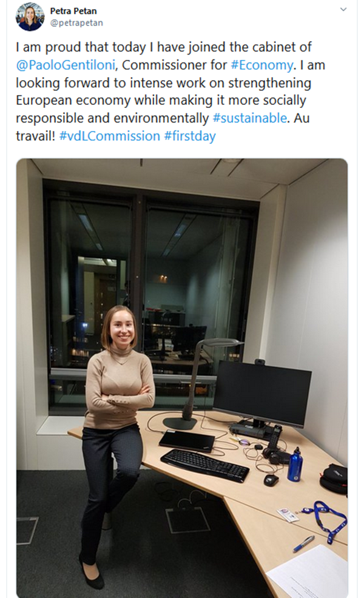Click the computer mouse in the photo
Screen dimensions: 364x598
(271, 480)
